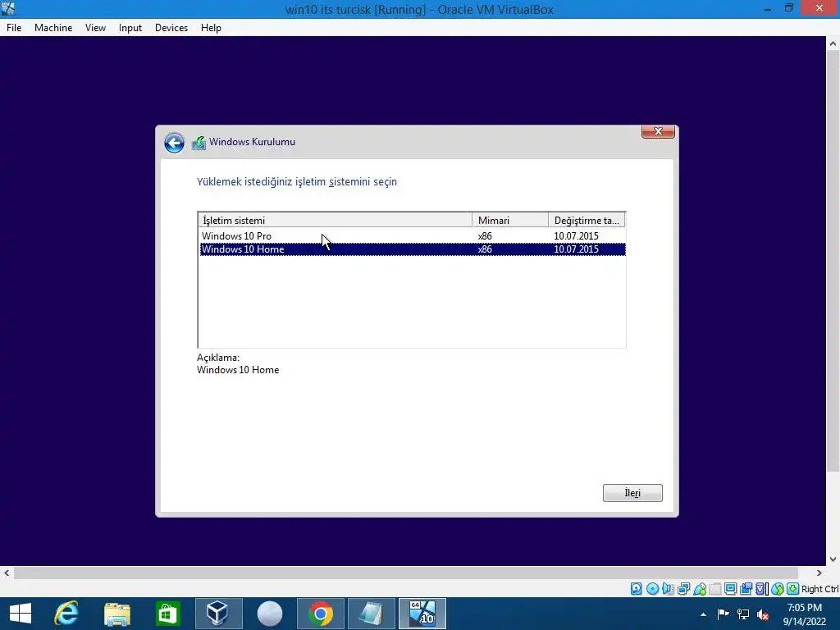The image size is (840, 630).
Task: Open the USB devices indicator
Action: pyautogui.click(x=699, y=589)
